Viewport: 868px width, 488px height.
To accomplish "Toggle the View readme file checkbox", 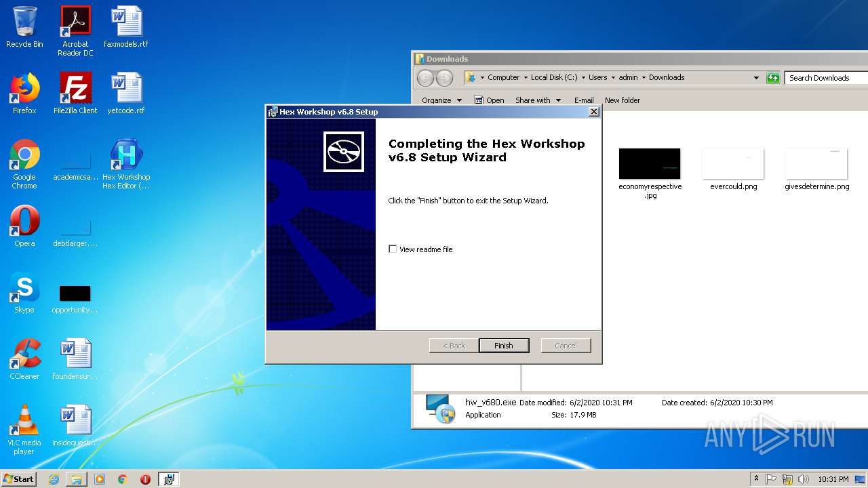I will tap(393, 249).
